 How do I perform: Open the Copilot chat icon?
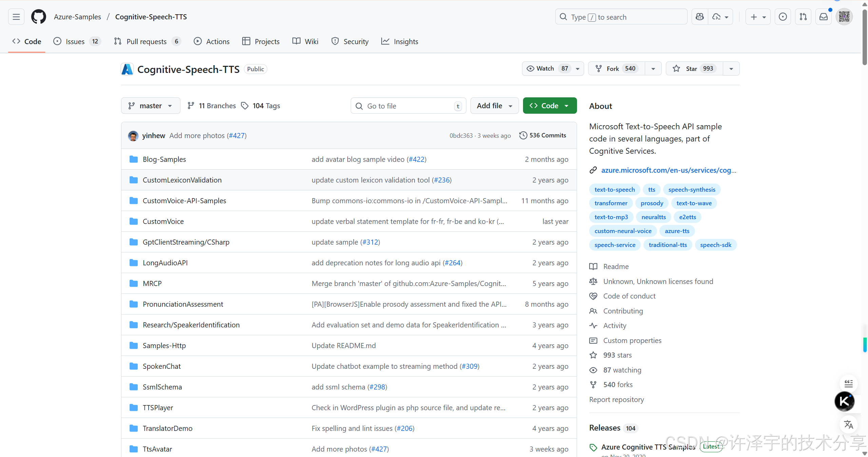click(699, 17)
